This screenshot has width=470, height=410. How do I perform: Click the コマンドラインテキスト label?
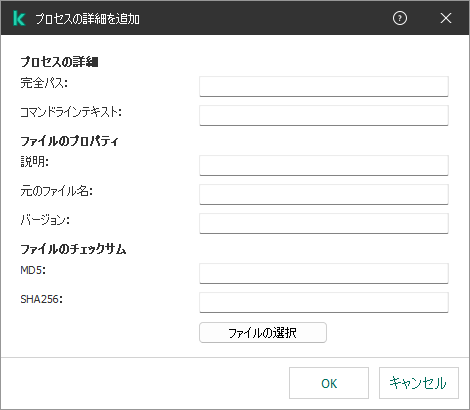point(71,112)
